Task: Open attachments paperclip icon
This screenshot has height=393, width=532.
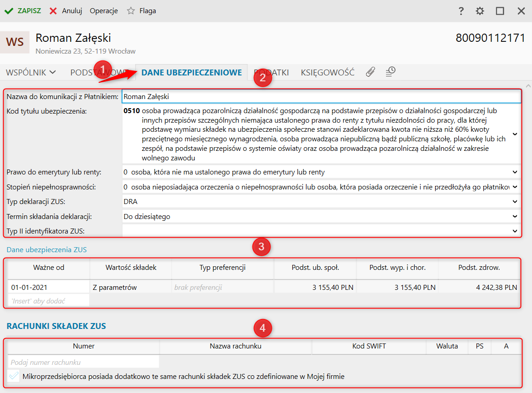Action: point(370,72)
